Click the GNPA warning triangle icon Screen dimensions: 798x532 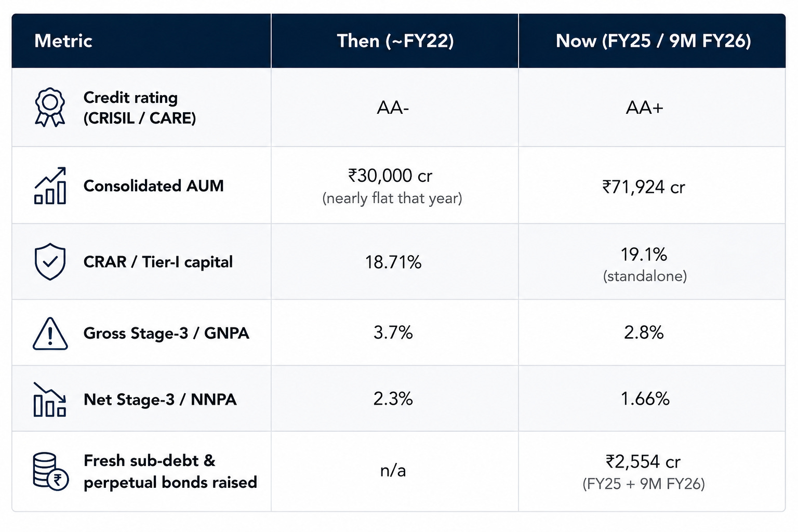pos(50,333)
